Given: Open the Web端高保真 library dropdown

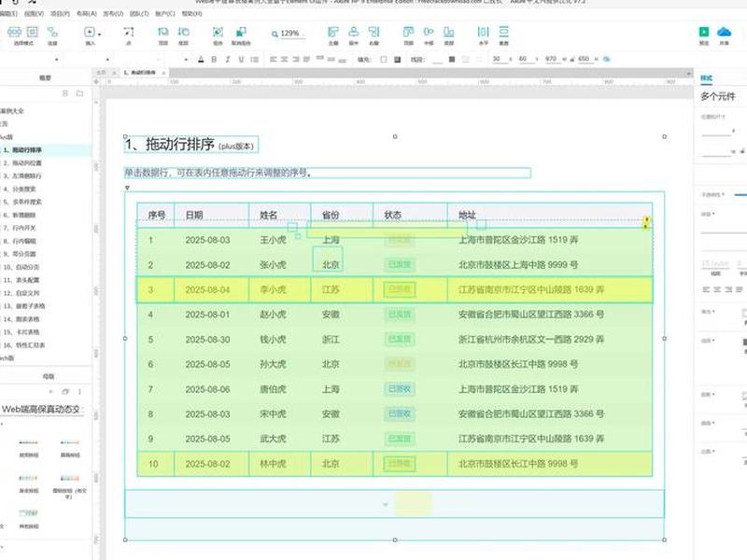Looking at the screenshot, I should [42, 409].
